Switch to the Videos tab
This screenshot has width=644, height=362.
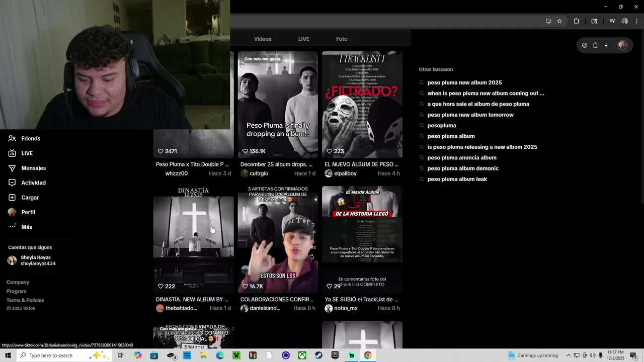[263, 39]
